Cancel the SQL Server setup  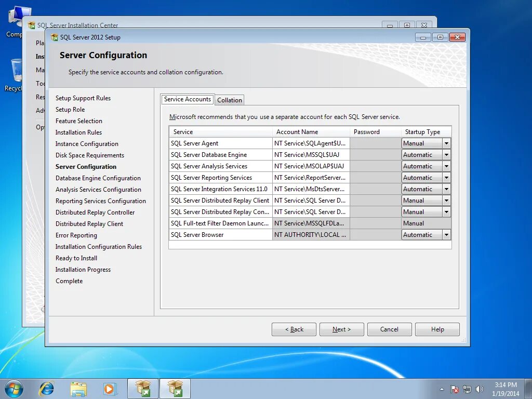click(x=389, y=329)
